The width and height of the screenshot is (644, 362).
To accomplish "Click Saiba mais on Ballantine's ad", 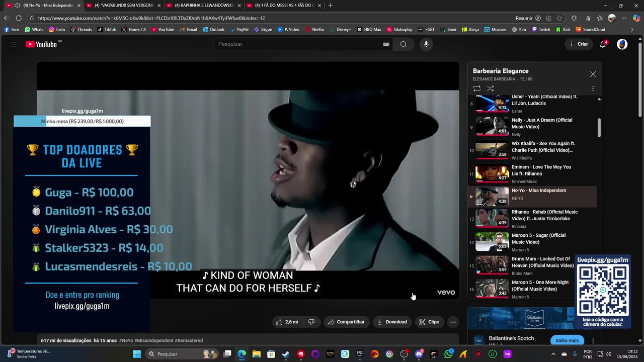I will coord(567,340).
